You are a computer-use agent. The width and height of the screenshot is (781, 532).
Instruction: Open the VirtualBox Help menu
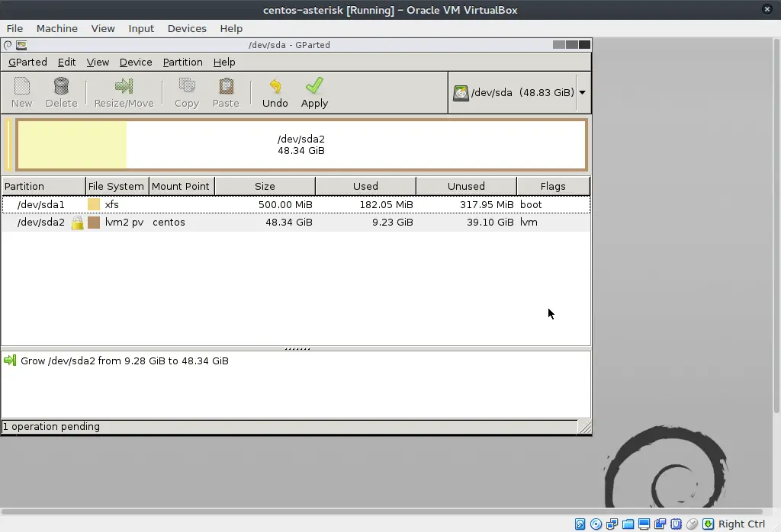[231, 28]
